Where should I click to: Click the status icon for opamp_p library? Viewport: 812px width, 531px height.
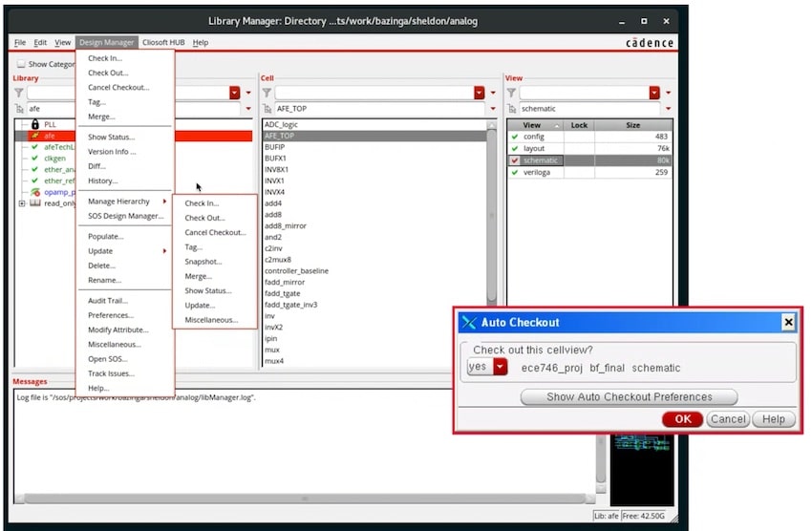[x=35, y=192]
